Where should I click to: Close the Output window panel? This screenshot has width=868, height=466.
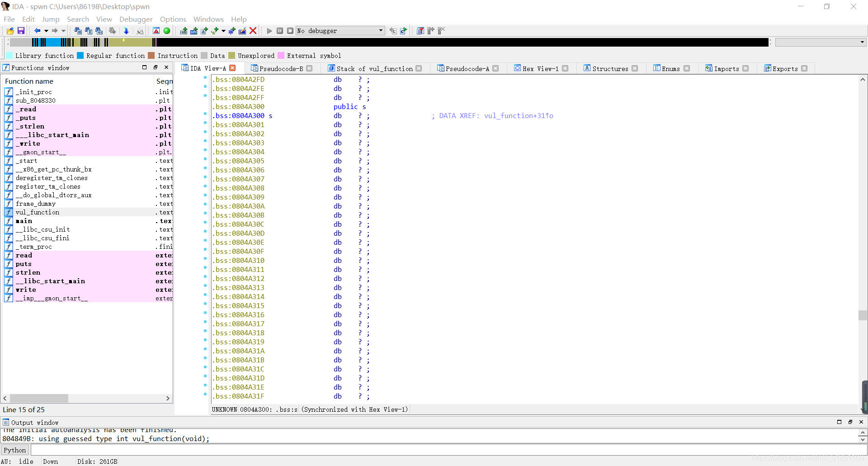point(861,422)
